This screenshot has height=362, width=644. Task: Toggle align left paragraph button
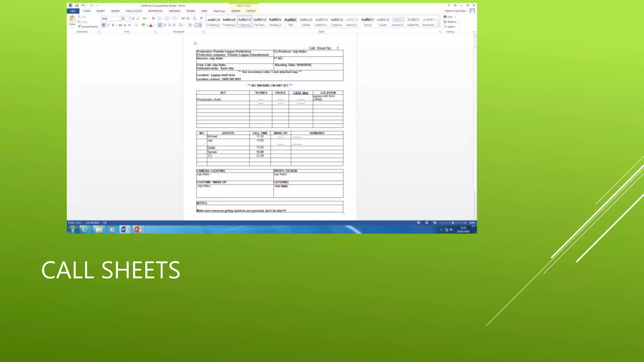click(160, 25)
